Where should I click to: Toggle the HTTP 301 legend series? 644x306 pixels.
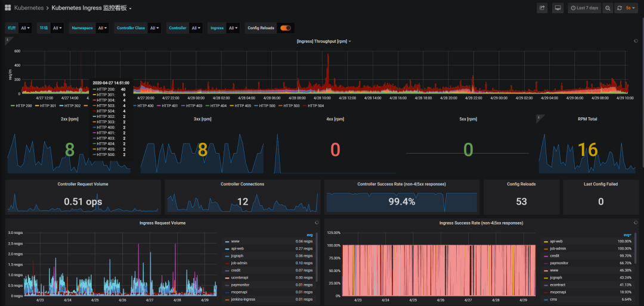pyautogui.click(x=47, y=106)
